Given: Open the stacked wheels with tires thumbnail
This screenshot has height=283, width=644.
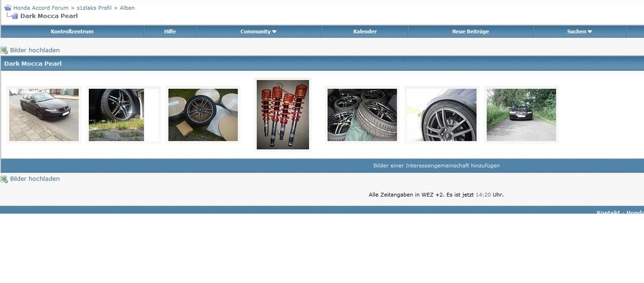Looking at the screenshot, I should 362,115.
